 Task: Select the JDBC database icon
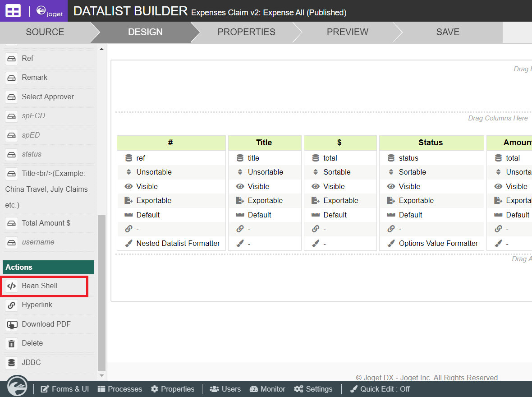coord(12,363)
